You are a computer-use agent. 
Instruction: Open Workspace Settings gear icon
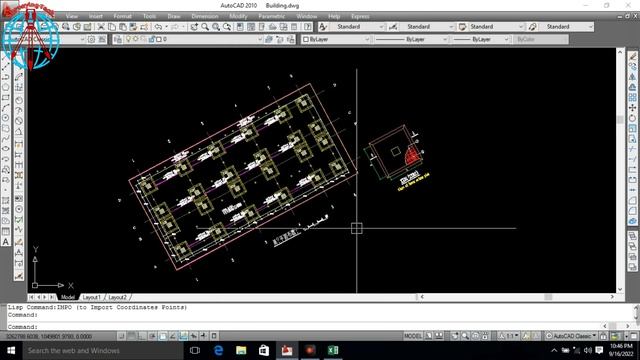[91, 39]
